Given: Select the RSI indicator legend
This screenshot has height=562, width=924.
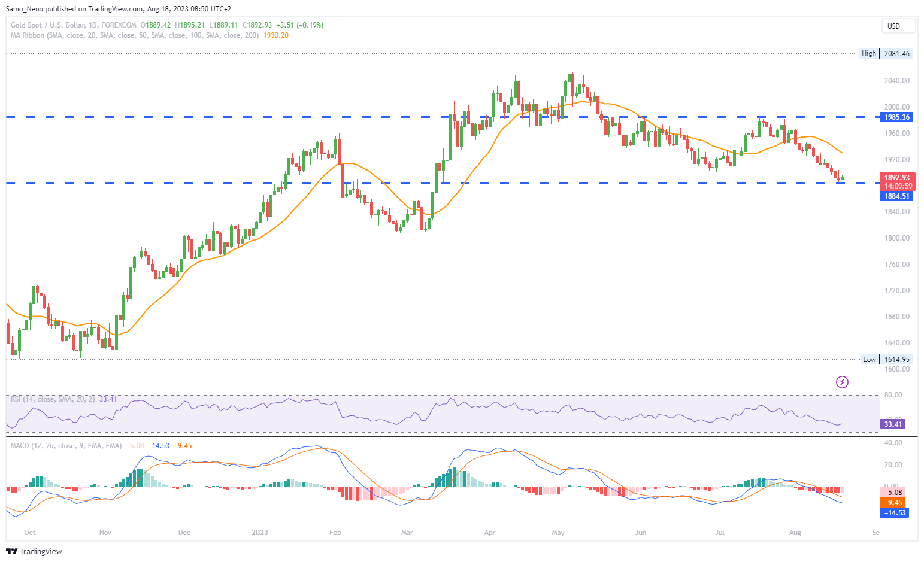Looking at the screenshot, I should pyautogui.click(x=53, y=399).
